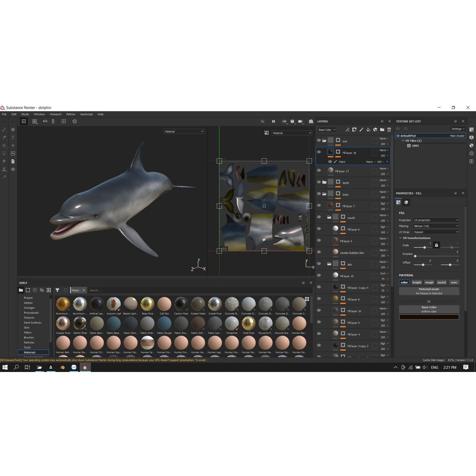The image size is (476, 476).
Task: Click the shelf import resources icon
Action: pos(48,290)
